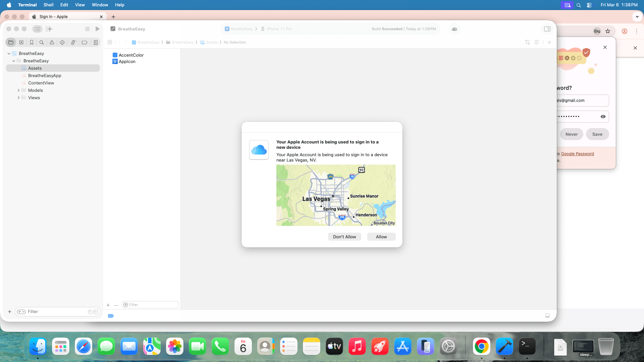This screenshot has width=644, height=362.
Task: Run the BreatheEasy app with the play button
Action: click(97, 29)
